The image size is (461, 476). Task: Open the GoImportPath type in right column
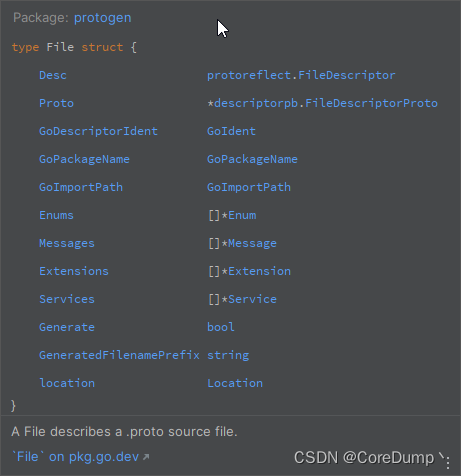249,187
